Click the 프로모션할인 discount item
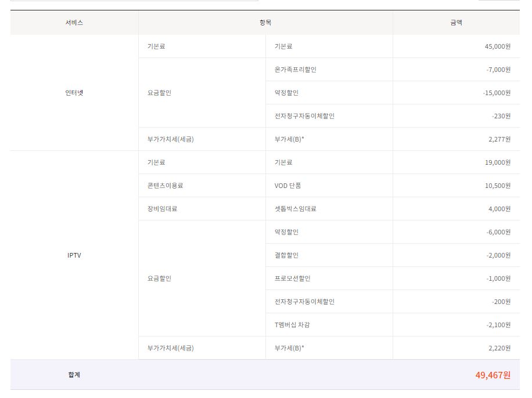Viewport: 532px width, 398px height. pyautogui.click(x=292, y=278)
